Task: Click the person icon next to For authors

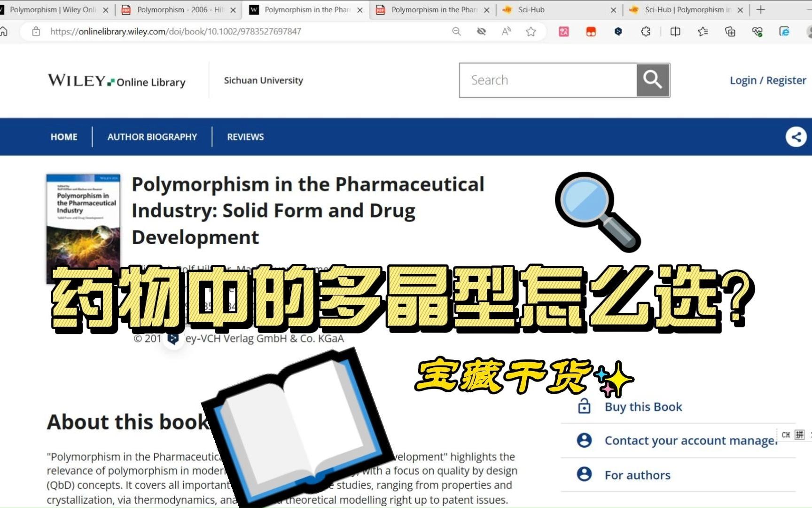Action: click(x=584, y=474)
